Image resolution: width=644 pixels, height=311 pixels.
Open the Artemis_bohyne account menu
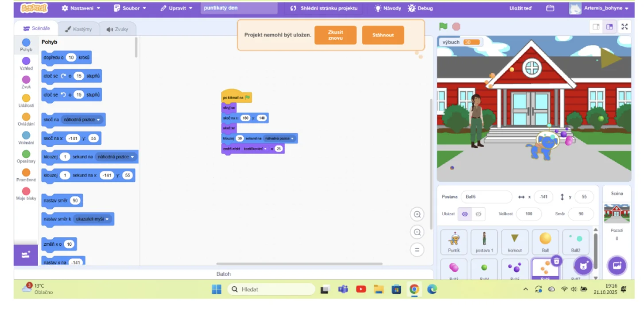600,8
